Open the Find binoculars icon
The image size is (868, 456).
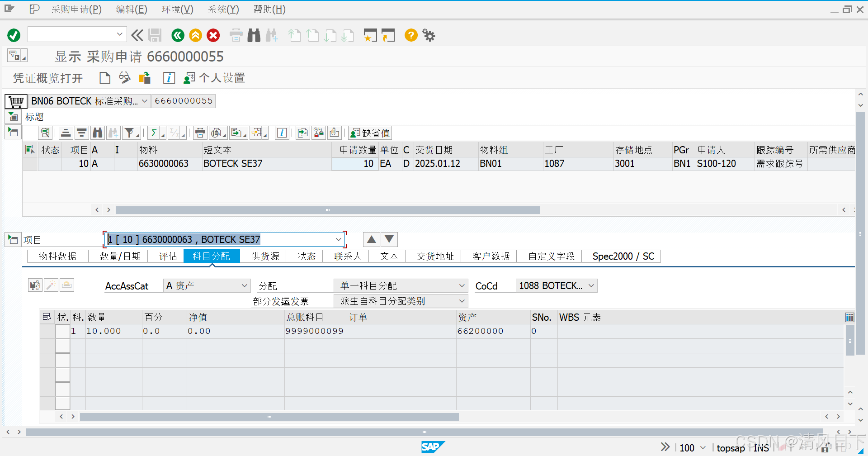[x=254, y=35]
